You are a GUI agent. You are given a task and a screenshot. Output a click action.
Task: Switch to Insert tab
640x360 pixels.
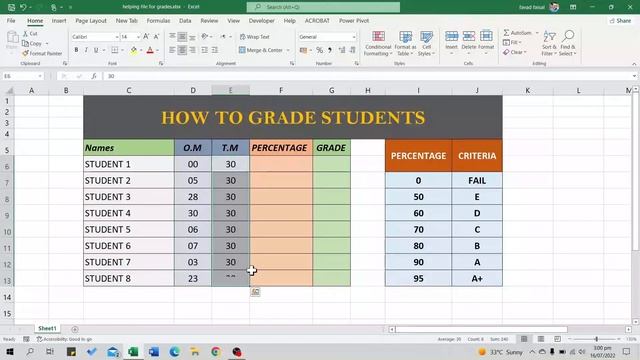[59, 20]
